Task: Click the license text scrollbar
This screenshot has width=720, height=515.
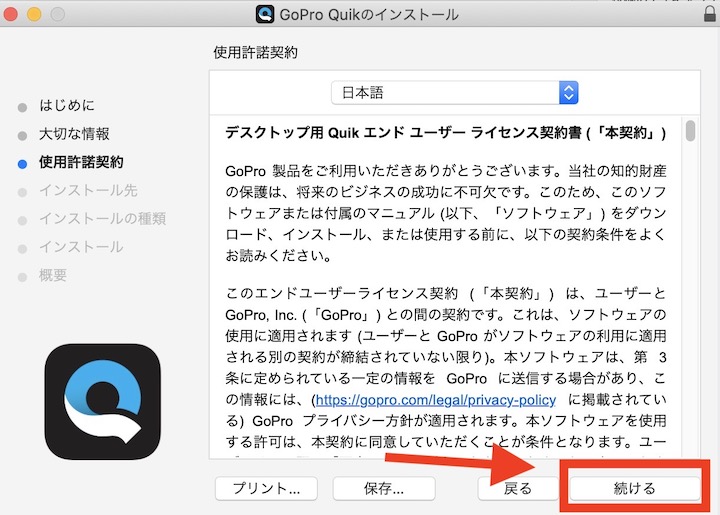Action: pyautogui.click(x=690, y=131)
